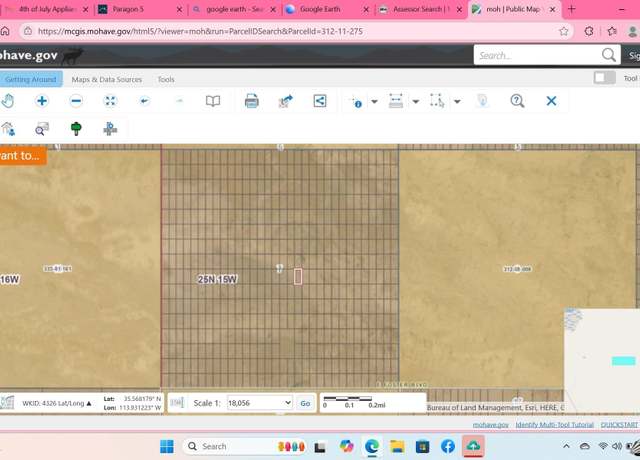Expand the Measure tool dropdown arrow

coord(416,101)
